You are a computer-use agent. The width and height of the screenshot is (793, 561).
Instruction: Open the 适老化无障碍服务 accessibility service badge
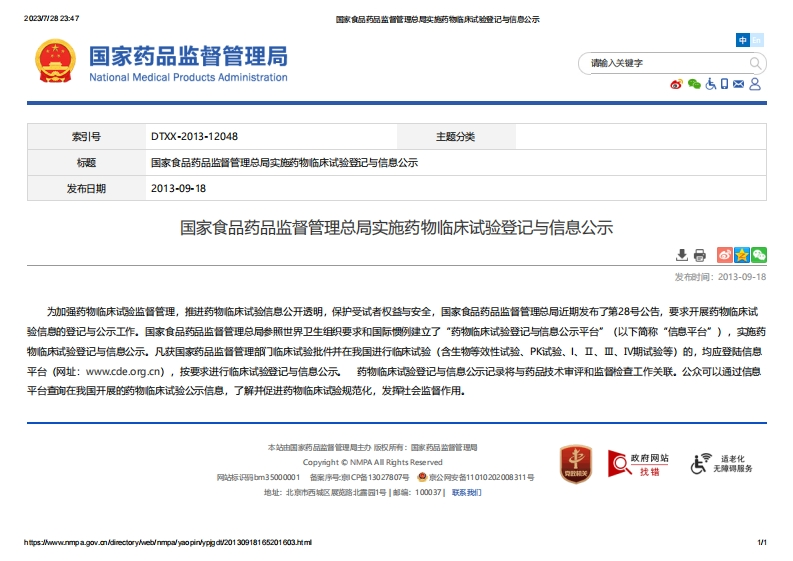(x=723, y=463)
